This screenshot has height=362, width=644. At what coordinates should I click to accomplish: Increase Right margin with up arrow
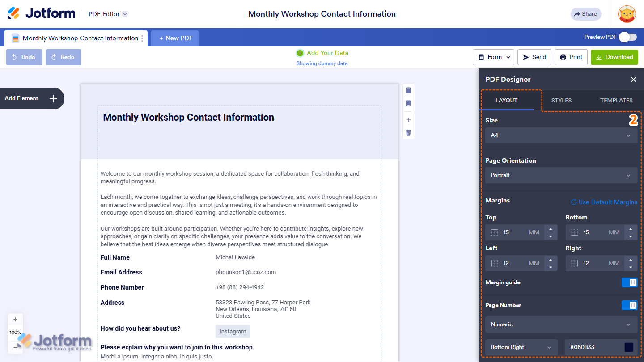631,260
